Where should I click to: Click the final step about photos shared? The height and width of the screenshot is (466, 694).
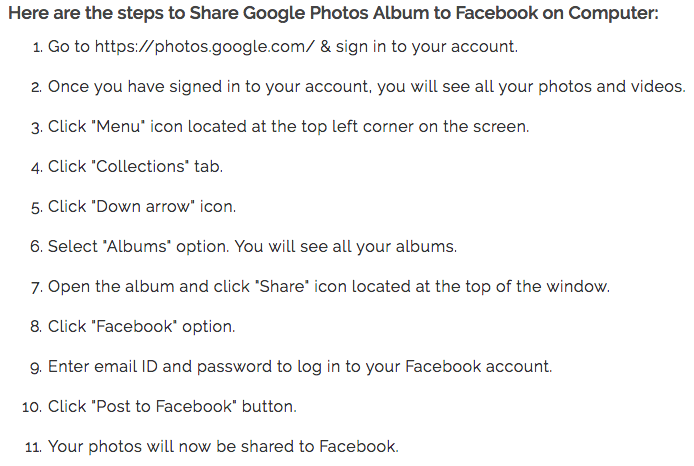(223, 447)
